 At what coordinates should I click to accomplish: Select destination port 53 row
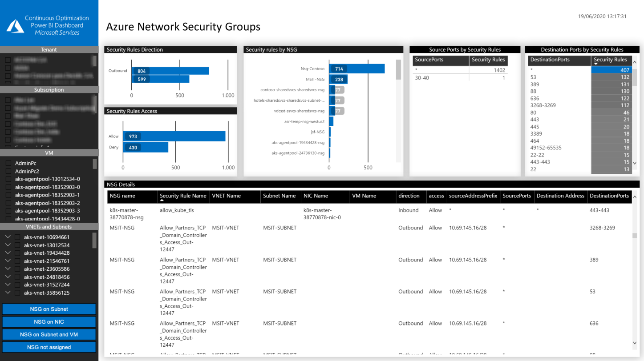580,77
